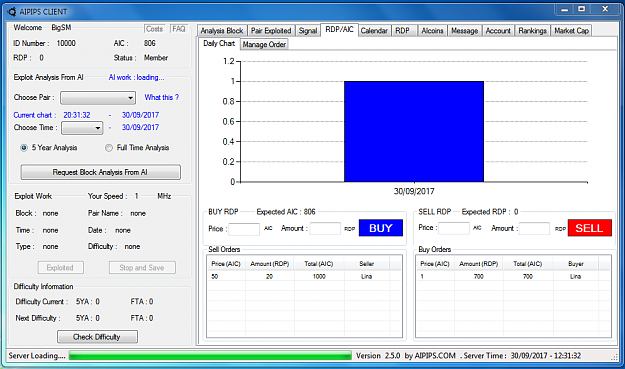This screenshot has height=369, width=625.
Task: Click the Buyer column header
Action: point(576,264)
